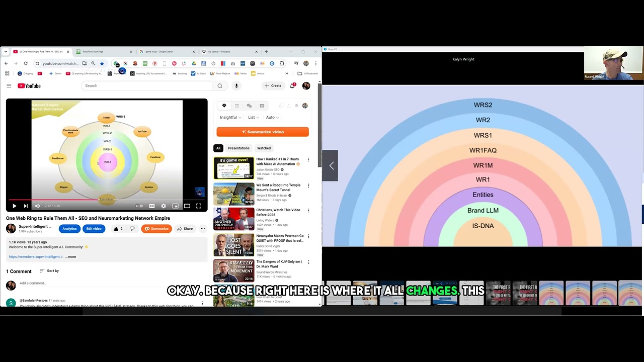This screenshot has width=644, height=362.
Task: Toggle autoplay switch in player
Action: click(138, 206)
